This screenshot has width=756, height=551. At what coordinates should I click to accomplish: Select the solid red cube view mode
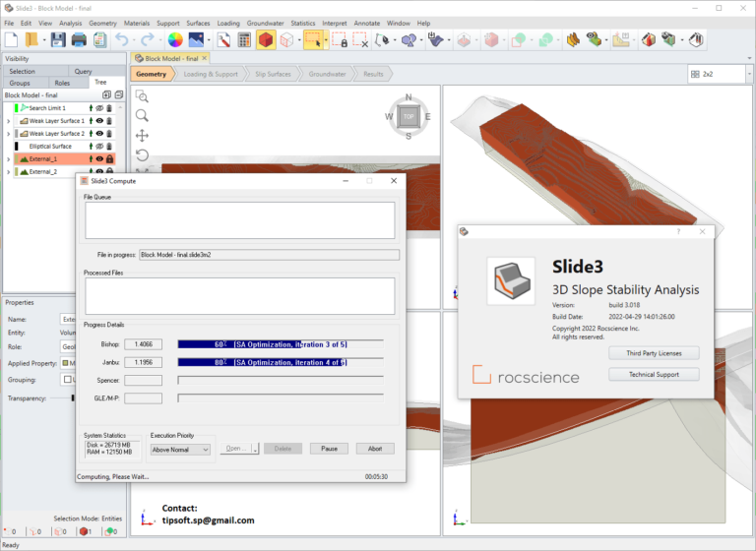coord(266,40)
